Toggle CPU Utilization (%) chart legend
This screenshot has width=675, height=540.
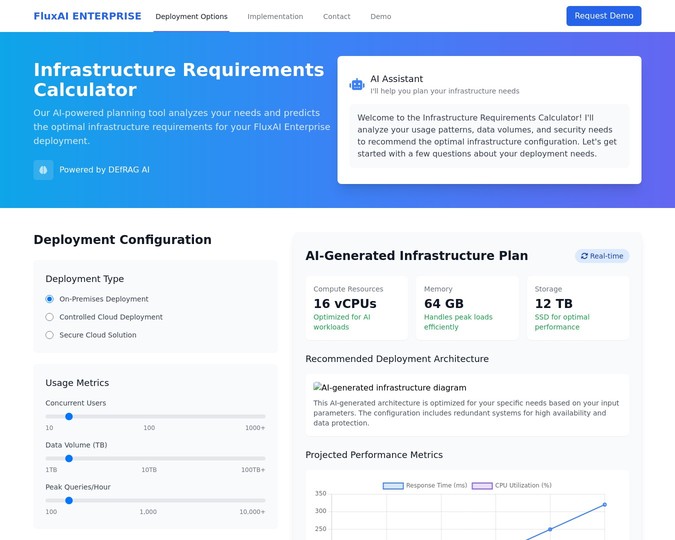[x=512, y=485]
